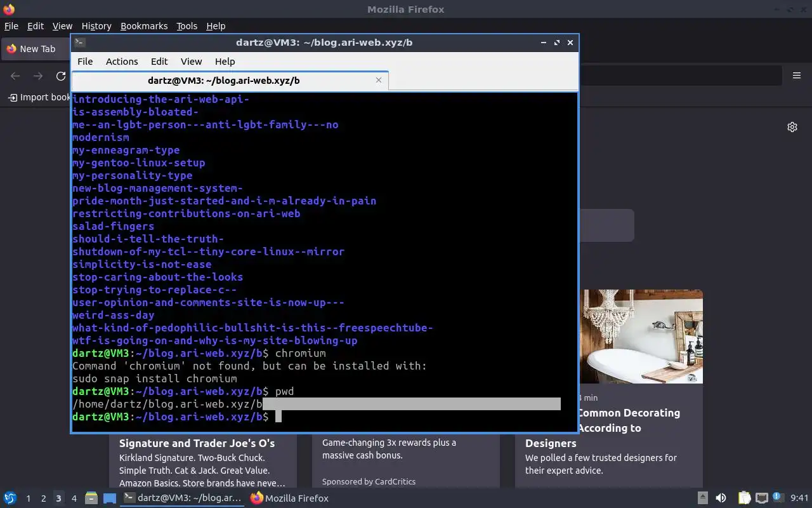Open Firefox Help menu

[216, 26]
